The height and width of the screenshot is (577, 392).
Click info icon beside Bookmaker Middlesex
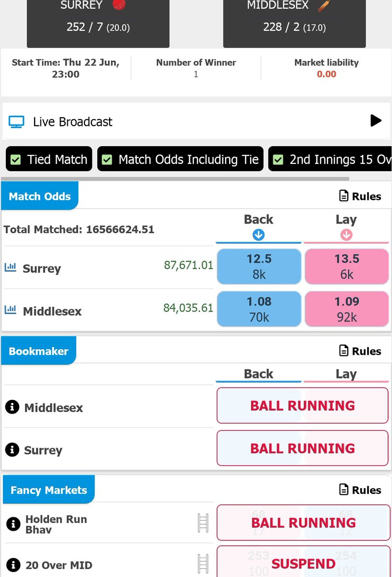pos(12,407)
